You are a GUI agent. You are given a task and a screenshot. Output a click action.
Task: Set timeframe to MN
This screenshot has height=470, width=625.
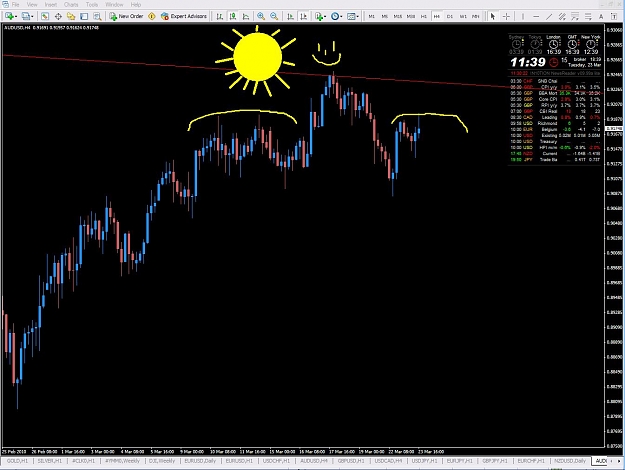(476, 16)
